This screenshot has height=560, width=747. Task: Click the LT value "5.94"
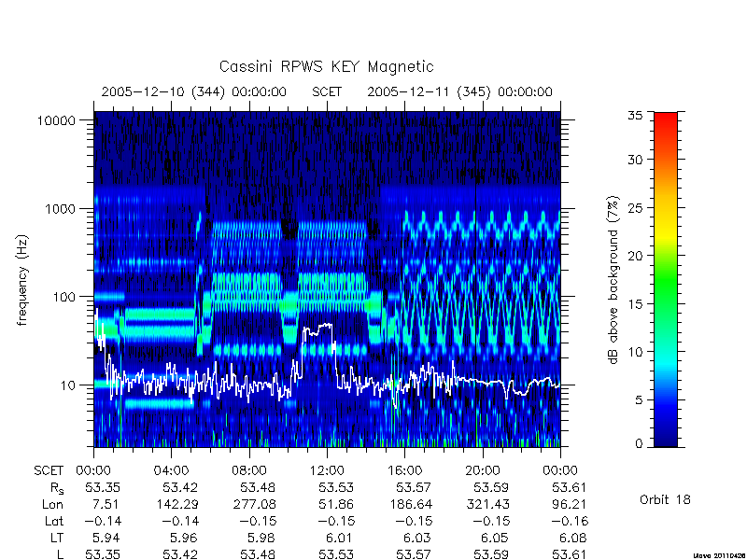pos(105,539)
